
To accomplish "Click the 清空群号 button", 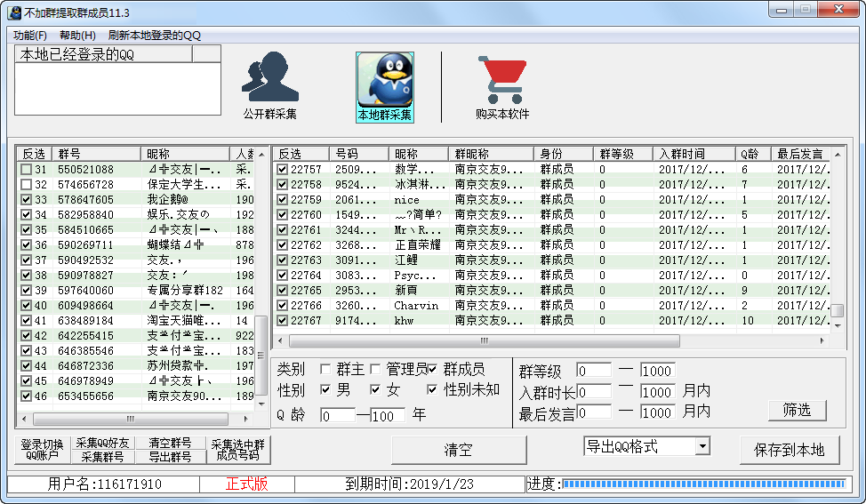I will pos(170,443).
